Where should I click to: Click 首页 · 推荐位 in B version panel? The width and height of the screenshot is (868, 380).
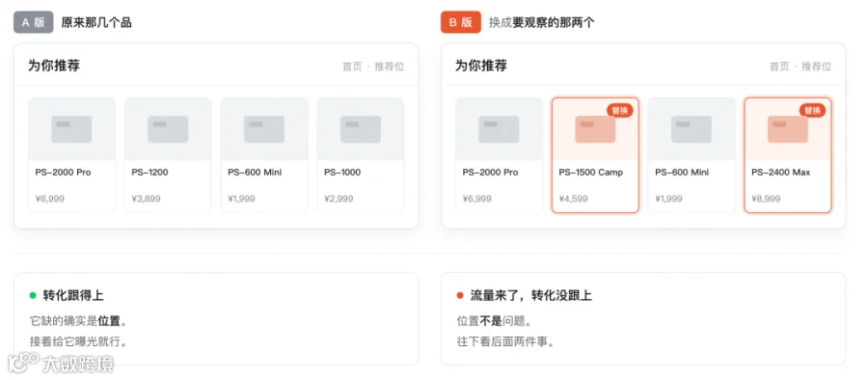tap(800, 67)
